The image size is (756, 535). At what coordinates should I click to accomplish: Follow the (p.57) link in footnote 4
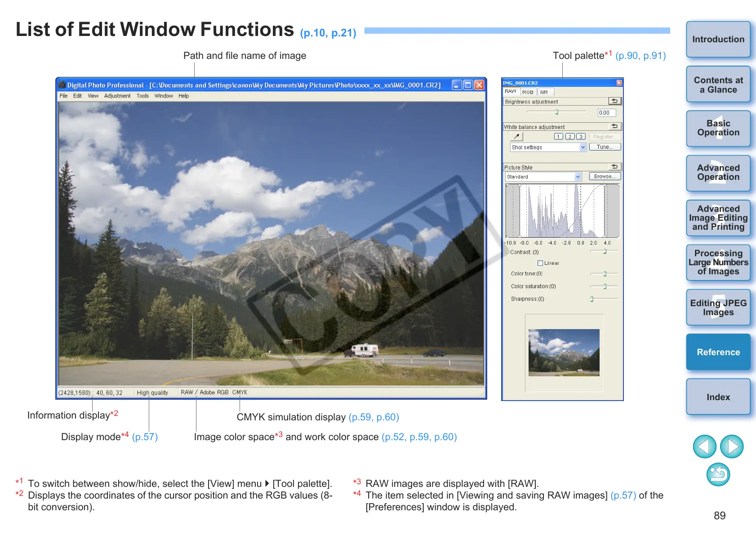pos(623,495)
